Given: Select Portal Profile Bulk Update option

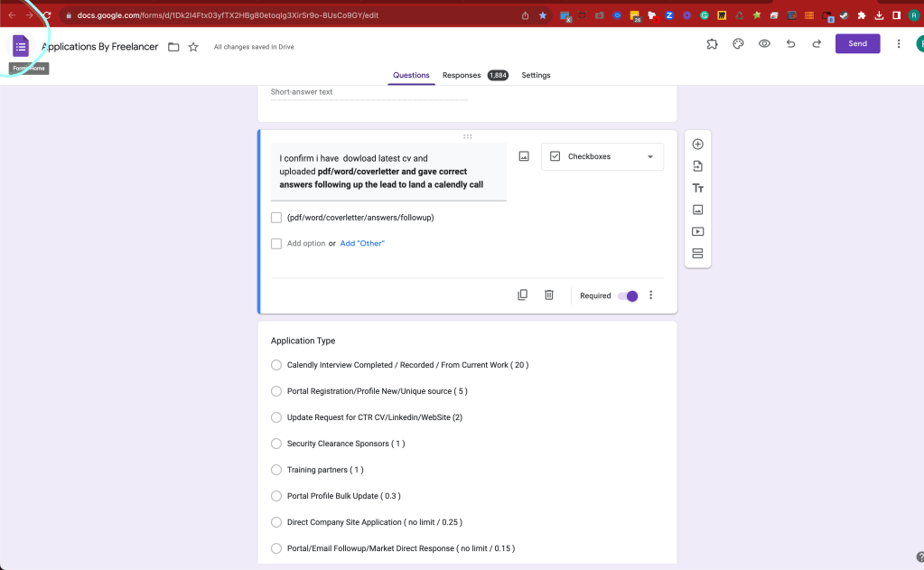Looking at the screenshot, I should click(275, 496).
